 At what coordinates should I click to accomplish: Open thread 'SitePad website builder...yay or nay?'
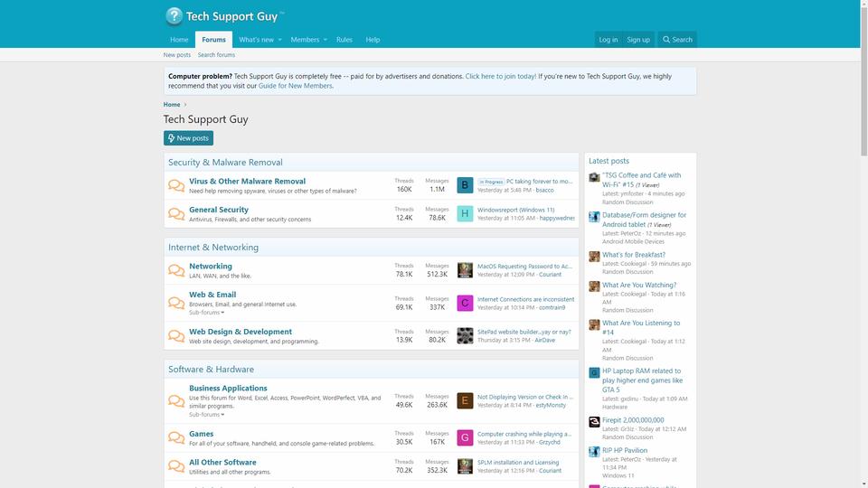click(x=524, y=332)
